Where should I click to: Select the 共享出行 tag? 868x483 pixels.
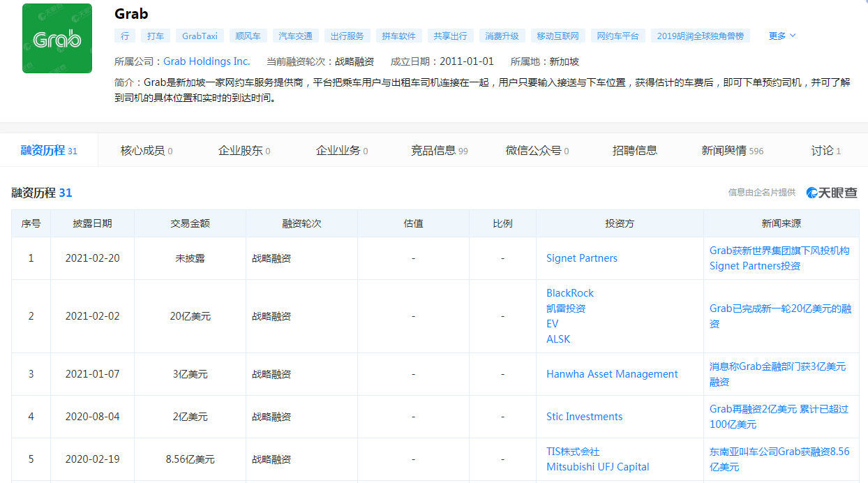(x=451, y=36)
